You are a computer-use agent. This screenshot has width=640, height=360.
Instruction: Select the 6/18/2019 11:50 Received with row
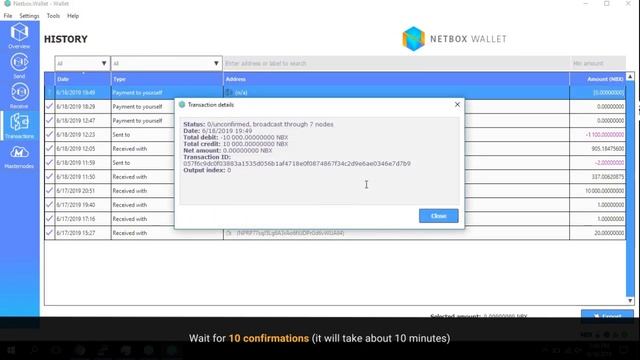335,177
